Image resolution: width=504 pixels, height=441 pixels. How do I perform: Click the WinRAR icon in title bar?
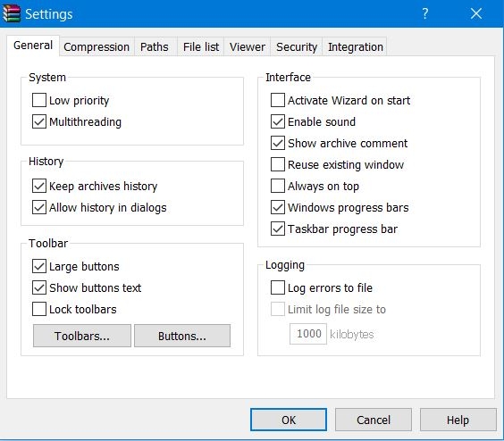pyautogui.click(x=12, y=13)
